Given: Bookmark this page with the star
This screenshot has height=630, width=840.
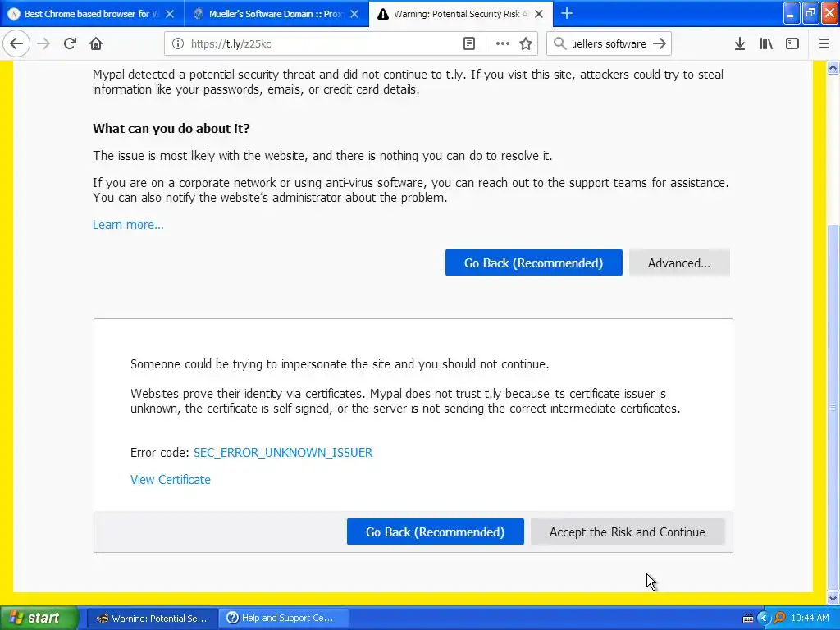Looking at the screenshot, I should point(526,43).
